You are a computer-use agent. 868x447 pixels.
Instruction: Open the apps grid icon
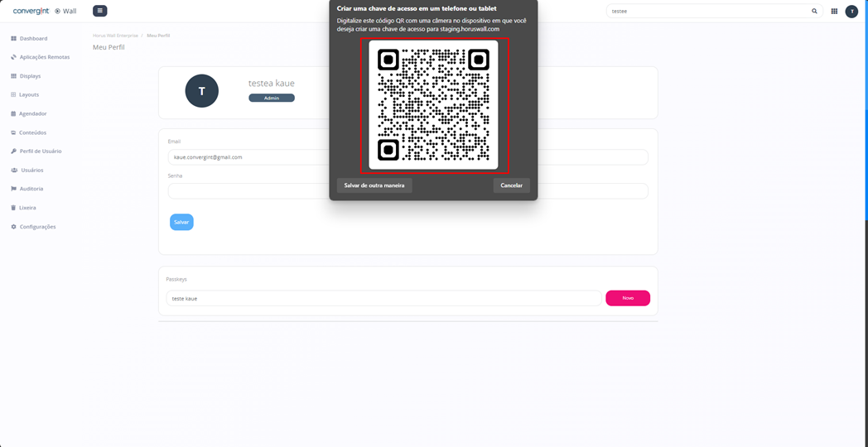pos(834,11)
